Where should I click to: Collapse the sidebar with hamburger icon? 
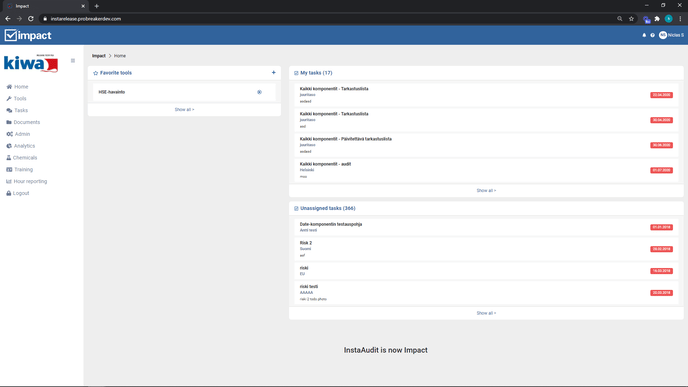[73, 61]
